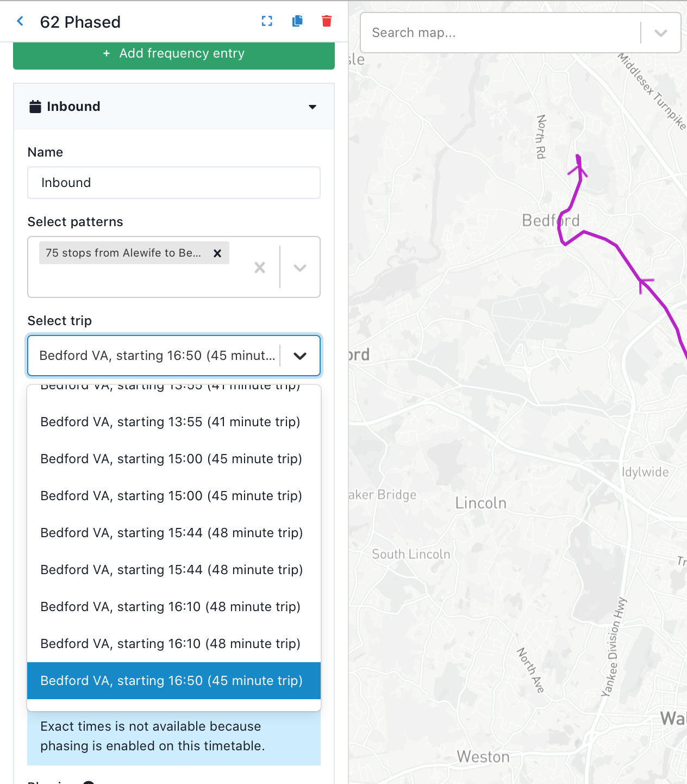Click the zoom to extent icon
The height and width of the screenshot is (784, 687).
click(x=267, y=21)
